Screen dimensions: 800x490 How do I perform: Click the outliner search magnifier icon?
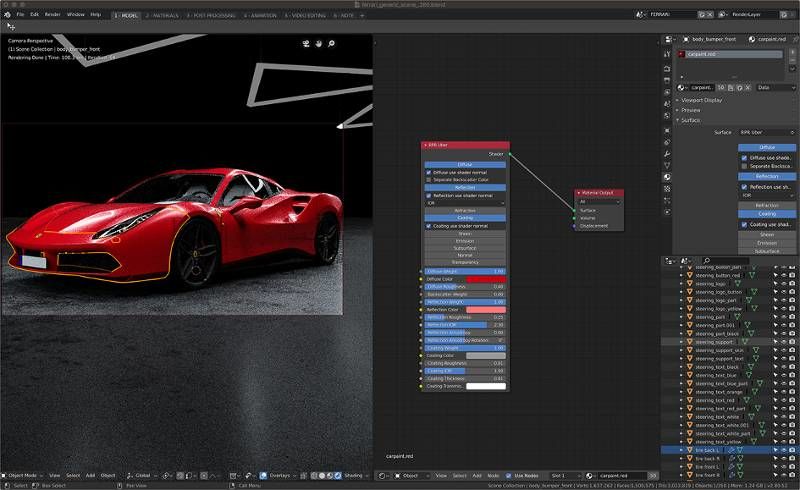click(707, 261)
